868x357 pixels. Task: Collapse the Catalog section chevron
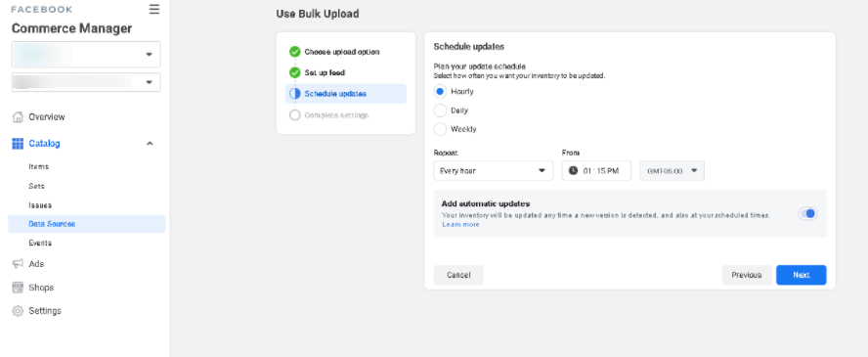click(x=150, y=144)
